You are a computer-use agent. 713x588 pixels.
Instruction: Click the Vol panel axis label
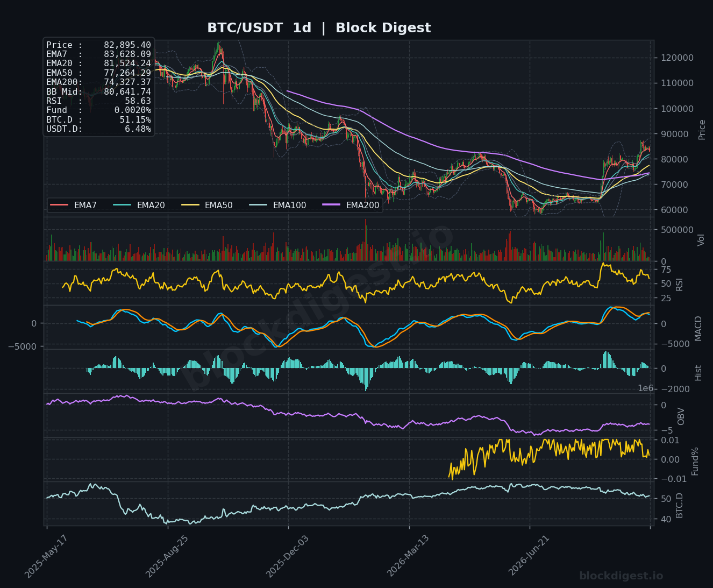point(701,240)
